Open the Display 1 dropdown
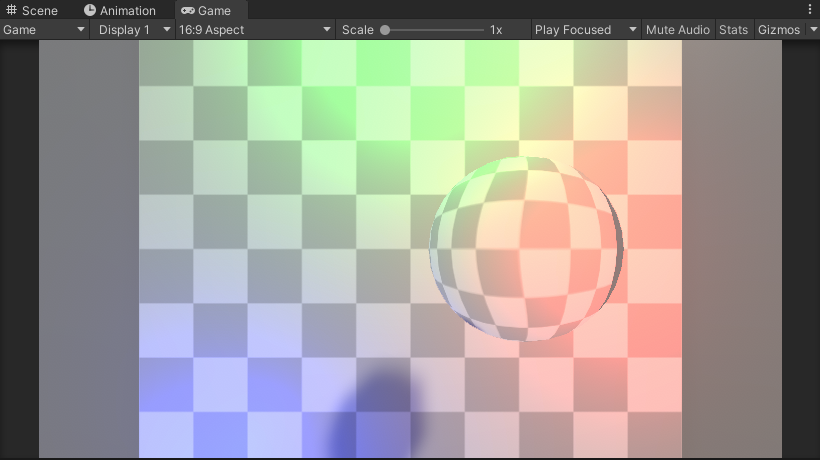The height and width of the screenshot is (460, 820). tap(134, 30)
